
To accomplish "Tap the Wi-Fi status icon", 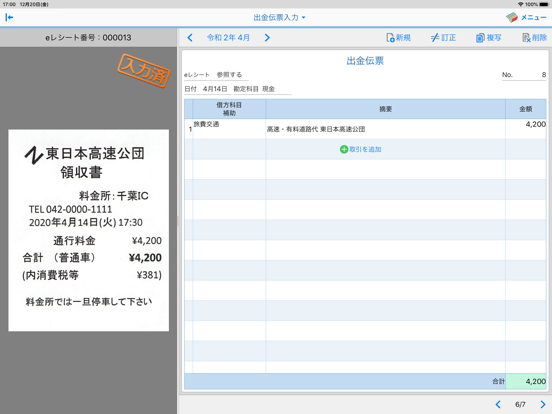I will tap(521, 4).
